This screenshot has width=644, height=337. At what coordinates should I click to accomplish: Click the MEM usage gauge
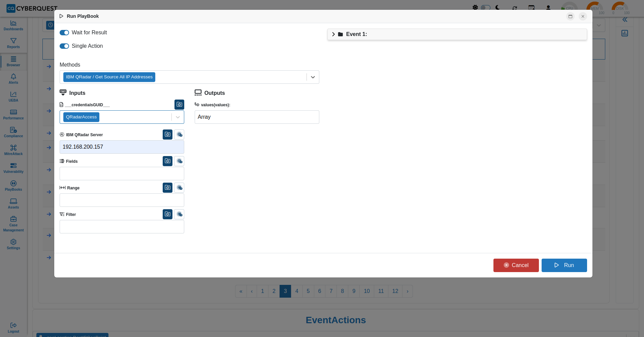pyautogui.click(x=595, y=8)
